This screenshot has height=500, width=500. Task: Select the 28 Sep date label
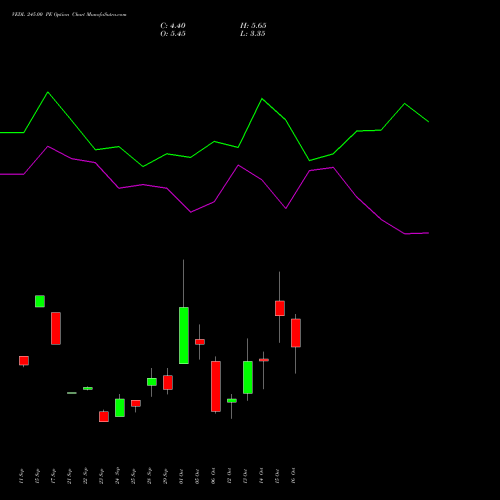pos(149,476)
